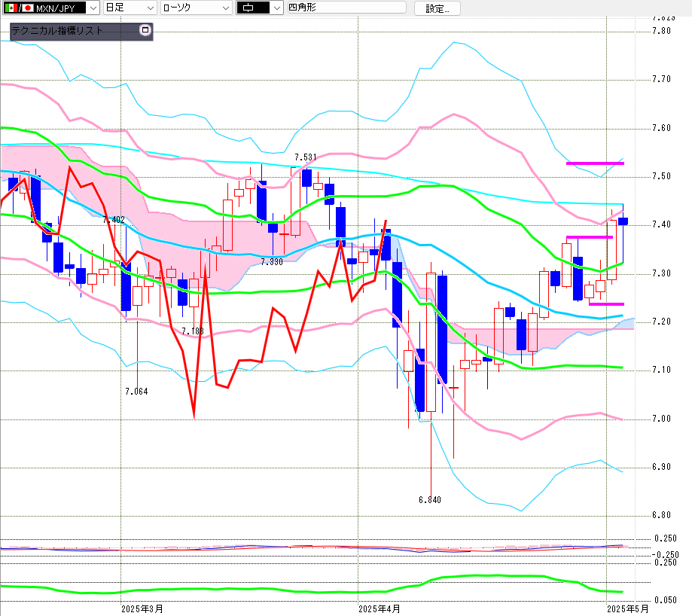
Task: Expand the テクニカル指標リスト panel icon
Action: pyautogui.click(x=145, y=30)
